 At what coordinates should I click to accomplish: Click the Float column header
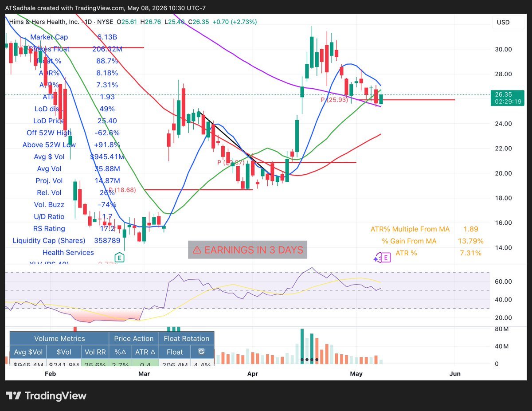175,352
